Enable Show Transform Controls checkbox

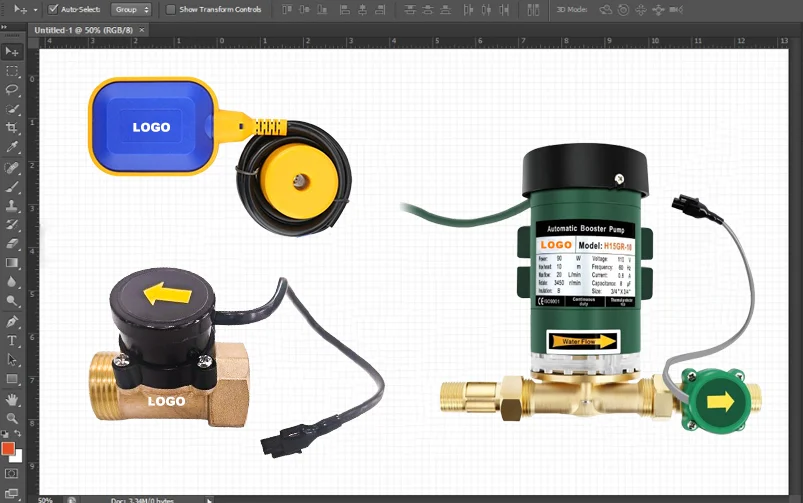coord(171,9)
